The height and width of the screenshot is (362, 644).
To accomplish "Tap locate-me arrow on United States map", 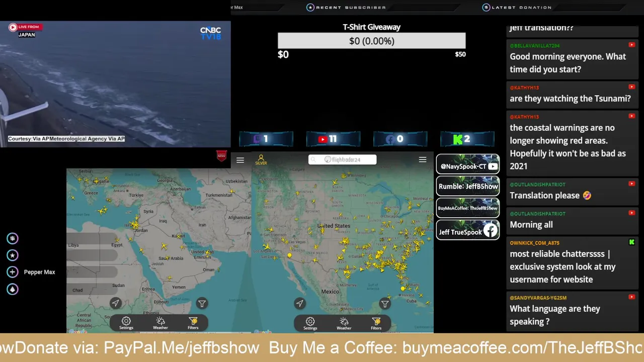I will pos(300,303).
